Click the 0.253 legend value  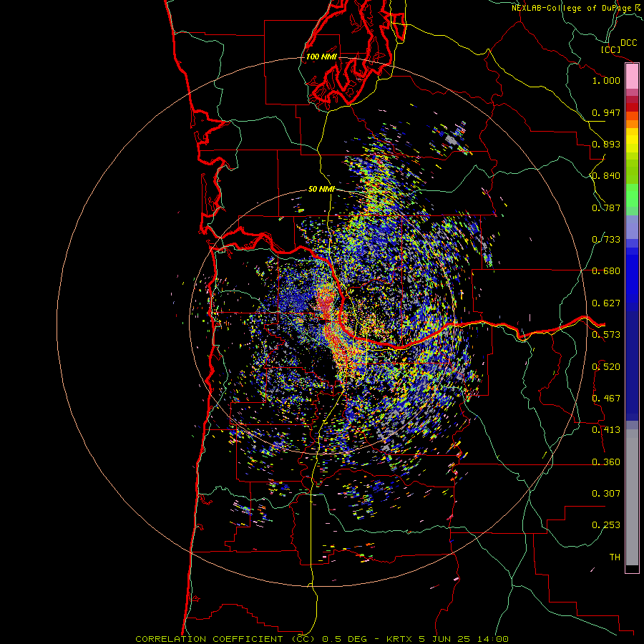606,525
